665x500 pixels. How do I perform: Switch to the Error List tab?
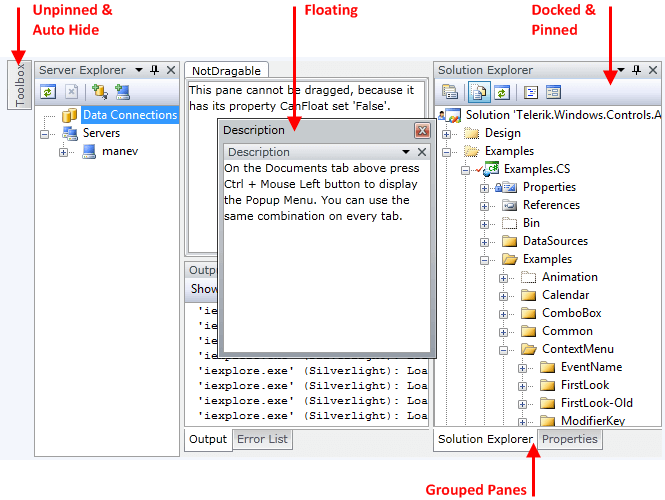pos(262,439)
